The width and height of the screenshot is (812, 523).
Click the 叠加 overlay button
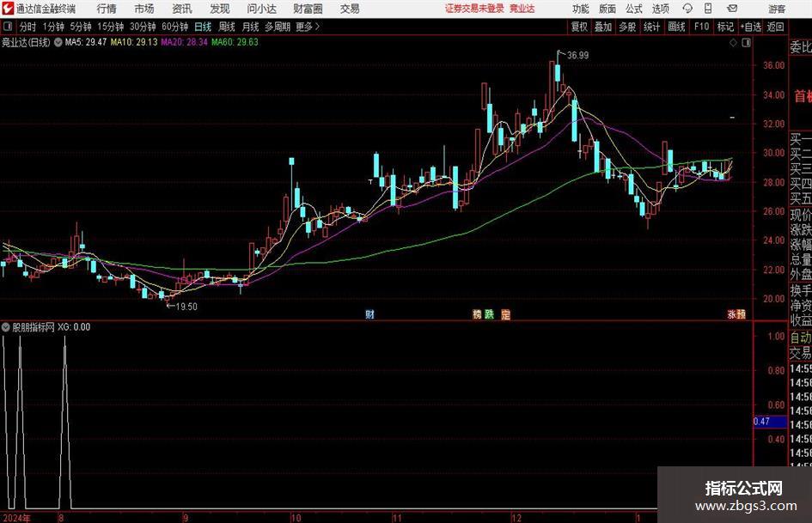pyautogui.click(x=603, y=27)
